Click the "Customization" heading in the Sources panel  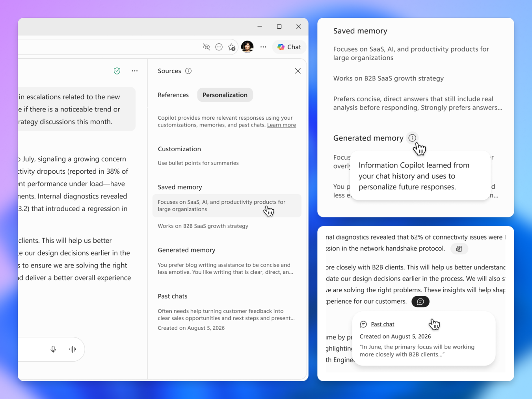(x=179, y=149)
